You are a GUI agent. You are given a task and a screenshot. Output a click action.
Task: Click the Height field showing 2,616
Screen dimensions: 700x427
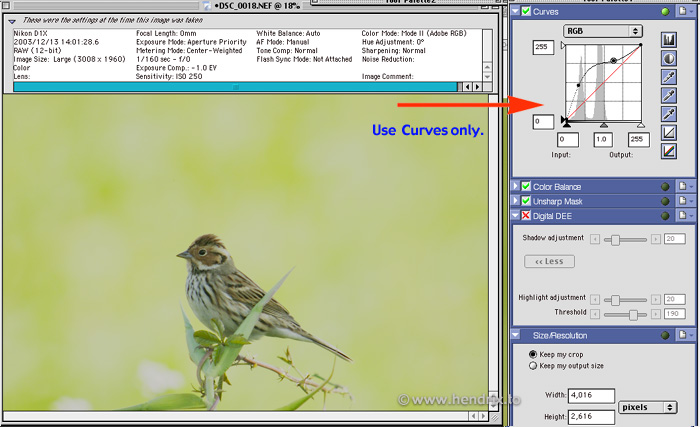coord(591,416)
